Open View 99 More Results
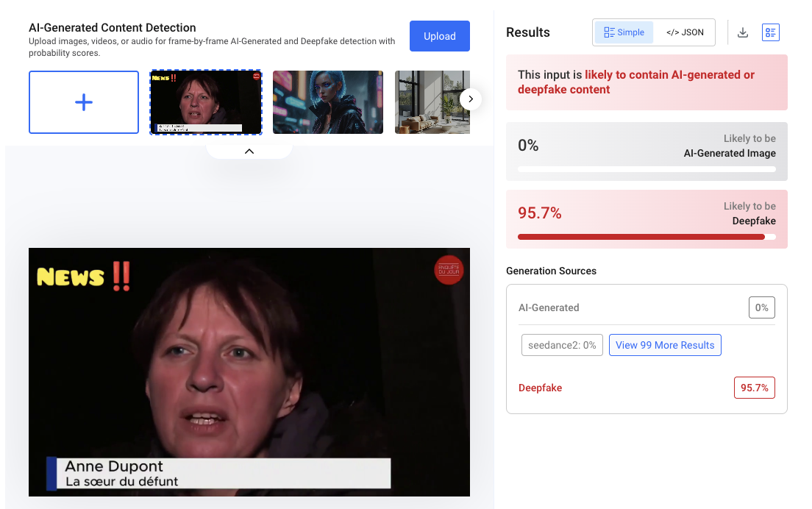Image resolution: width=812 pixels, height=509 pixels. (665, 345)
